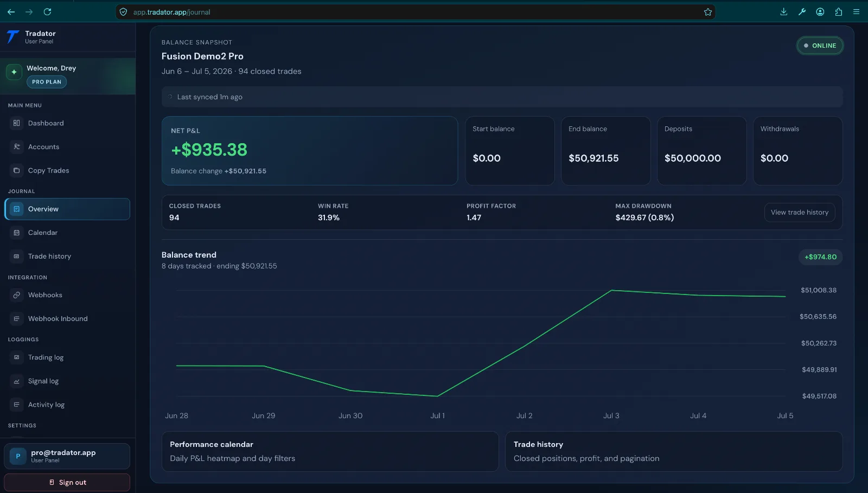
Task: Click the Withdrawals $0.00 value
Action: point(775,158)
